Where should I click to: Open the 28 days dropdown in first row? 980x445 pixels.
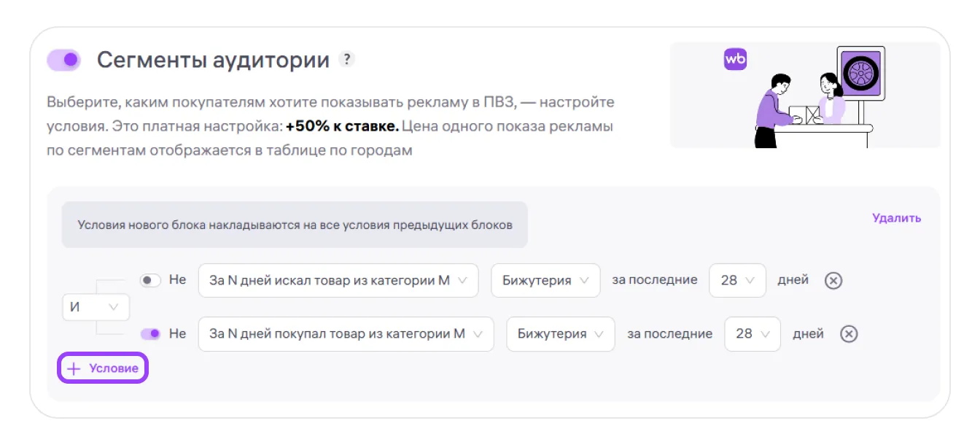737,280
